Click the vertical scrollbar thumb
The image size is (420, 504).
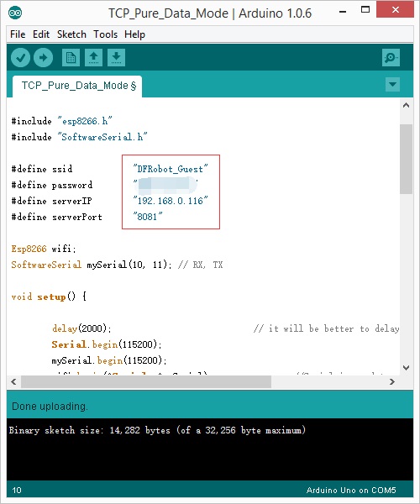(407, 159)
